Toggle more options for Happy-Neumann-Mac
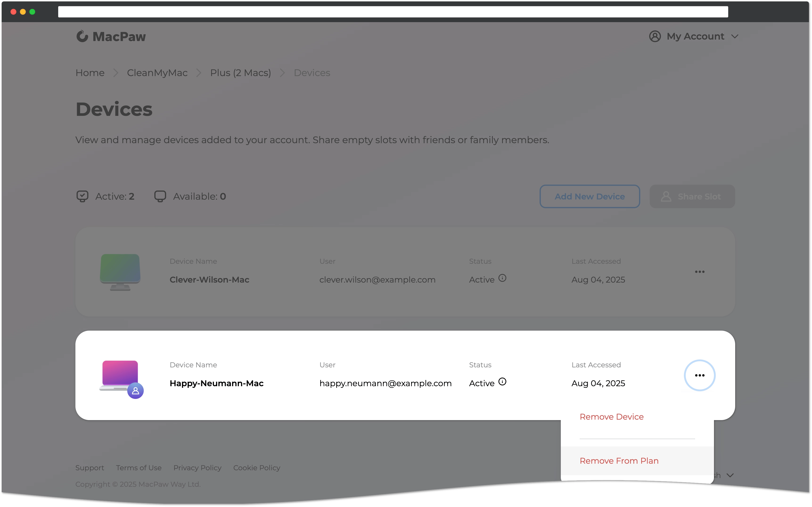The height and width of the screenshot is (507, 812). [x=700, y=376]
